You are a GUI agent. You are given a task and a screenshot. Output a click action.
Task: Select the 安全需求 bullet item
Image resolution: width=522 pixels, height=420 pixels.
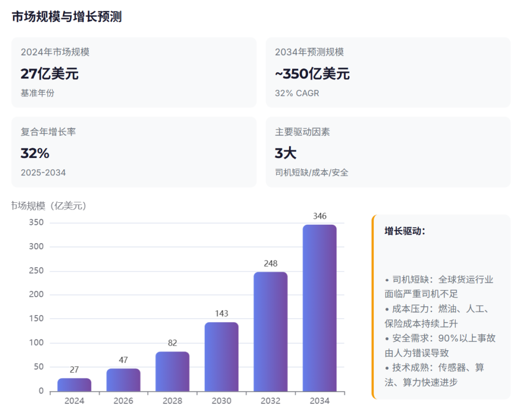[x=440, y=345]
